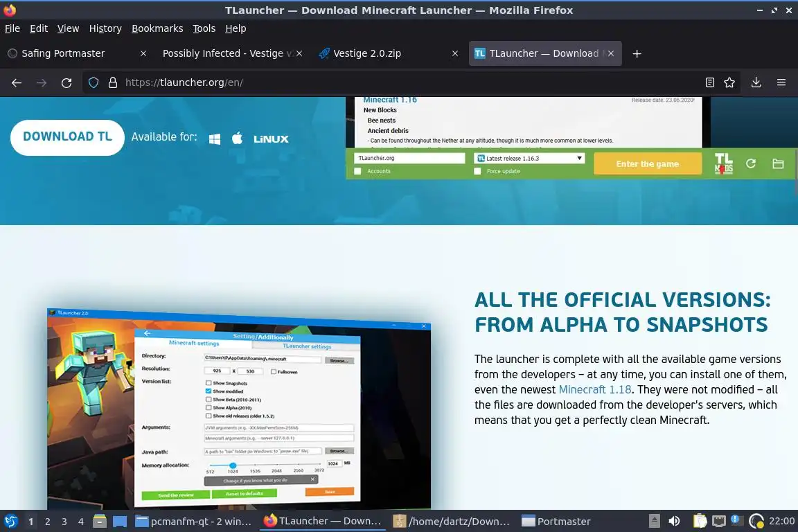Toggle reader view icon in address bar
Screen dimensions: 798x532
[709, 82]
